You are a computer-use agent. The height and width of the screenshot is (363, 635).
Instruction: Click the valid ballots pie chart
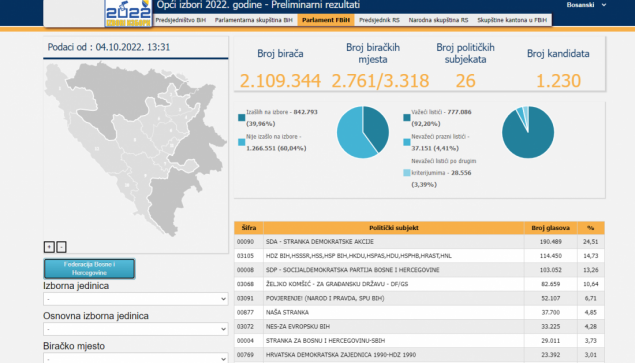528,132
